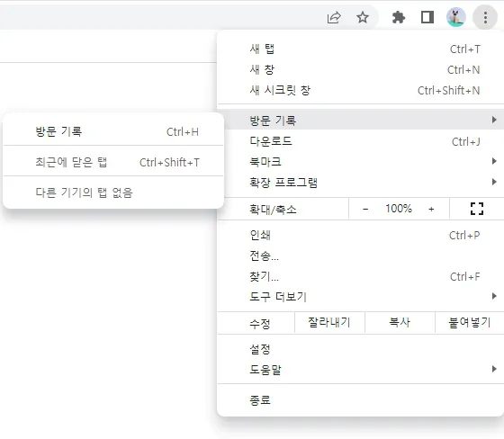The height and width of the screenshot is (439, 504).
Task: Click 최근에 닫은 탭 in submenu
Action: coord(113,162)
